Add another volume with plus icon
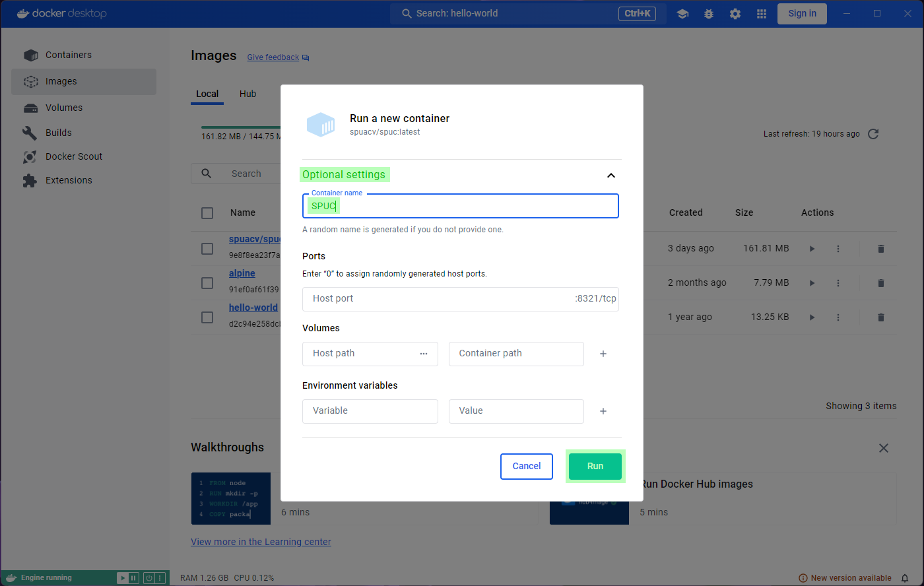The height and width of the screenshot is (586, 924). tap(603, 354)
